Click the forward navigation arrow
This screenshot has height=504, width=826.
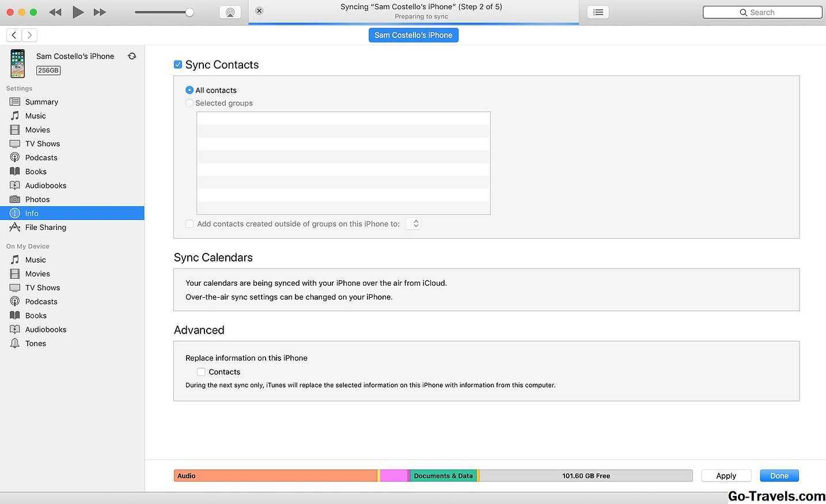[x=29, y=35]
